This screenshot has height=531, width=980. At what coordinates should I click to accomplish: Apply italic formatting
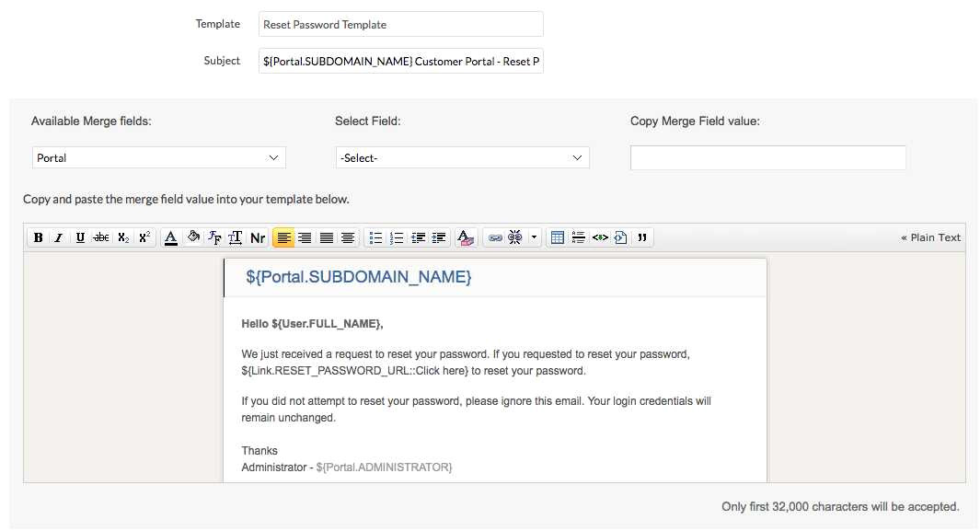pyautogui.click(x=58, y=237)
